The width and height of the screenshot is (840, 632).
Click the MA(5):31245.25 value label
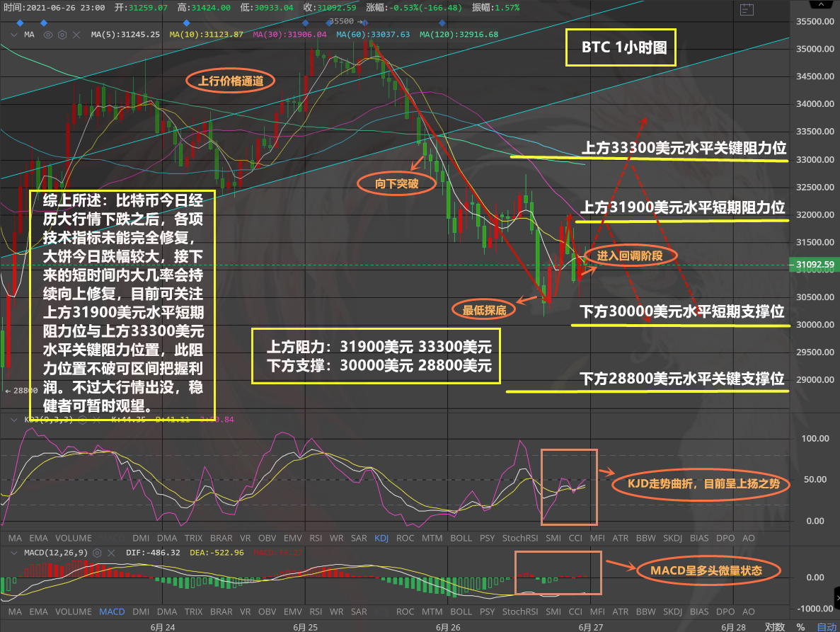pos(125,34)
